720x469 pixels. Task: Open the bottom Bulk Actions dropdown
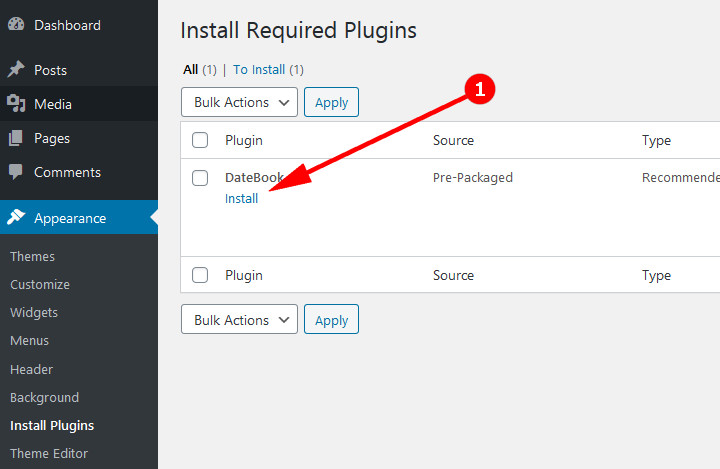pyautogui.click(x=239, y=320)
